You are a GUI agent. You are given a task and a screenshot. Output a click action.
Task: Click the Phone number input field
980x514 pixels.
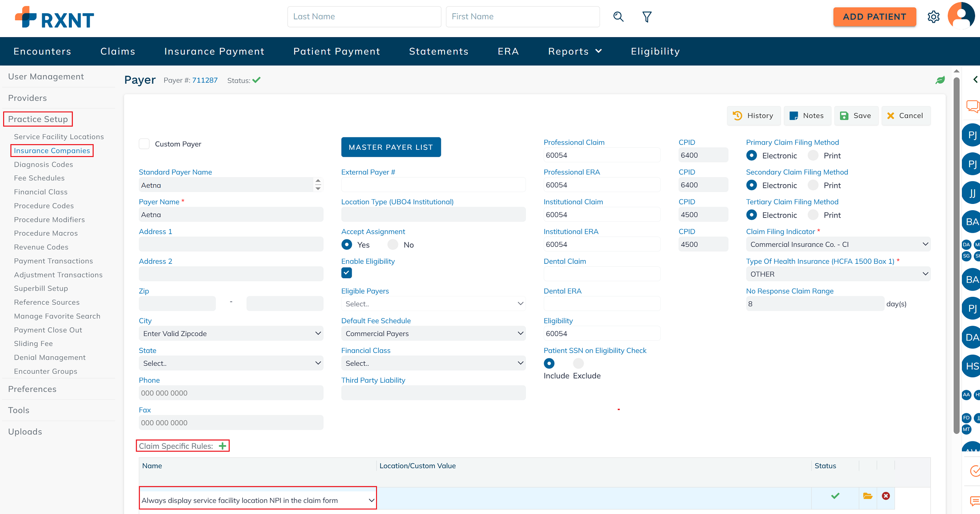(231, 393)
